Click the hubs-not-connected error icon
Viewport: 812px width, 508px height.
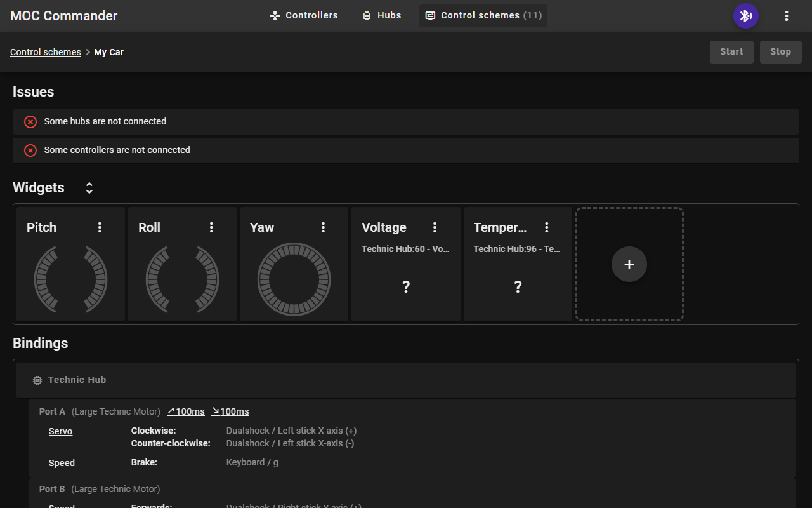[x=30, y=122]
